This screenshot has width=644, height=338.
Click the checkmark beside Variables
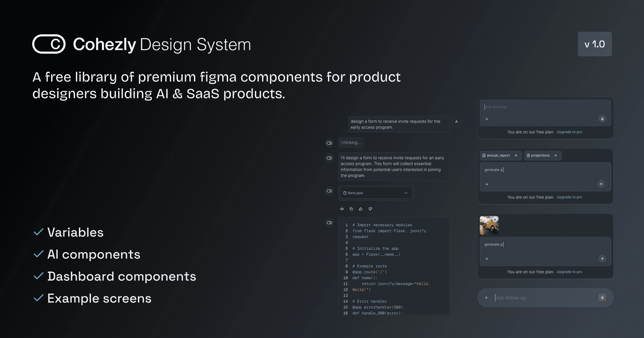[39, 232]
